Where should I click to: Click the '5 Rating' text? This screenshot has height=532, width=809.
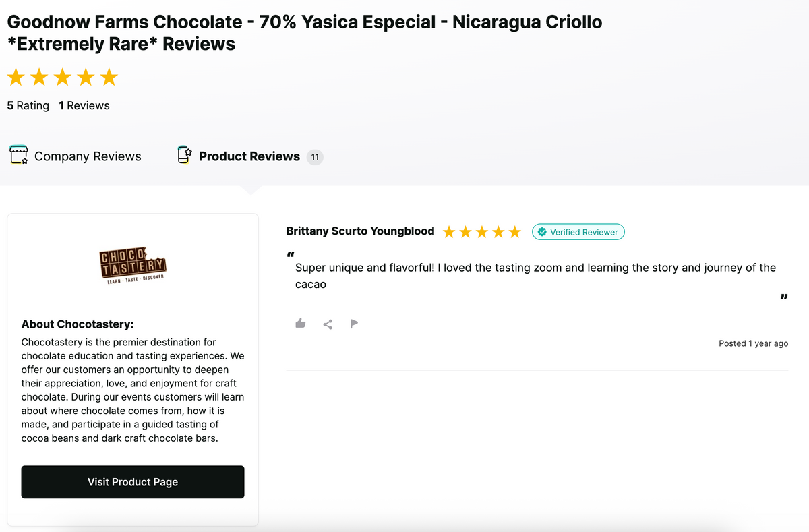click(x=28, y=105)
